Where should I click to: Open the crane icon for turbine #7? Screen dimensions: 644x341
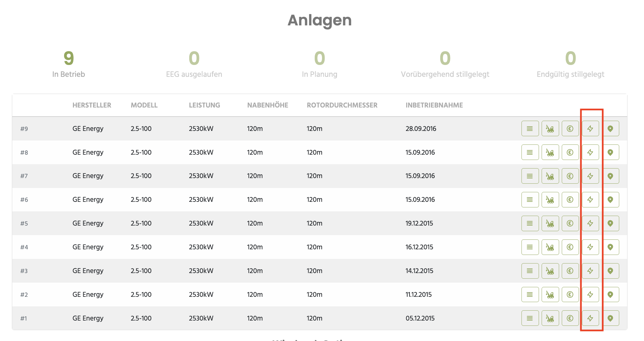point(550,176)
